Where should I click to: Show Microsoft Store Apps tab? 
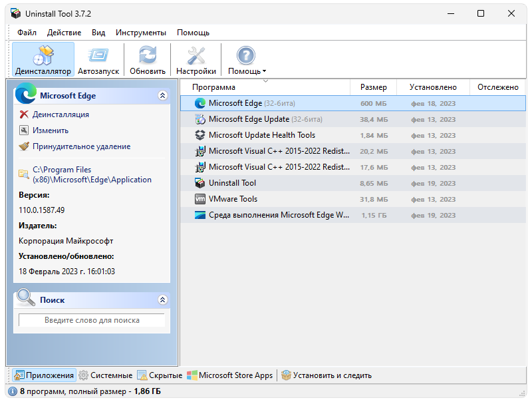[229, 375]
